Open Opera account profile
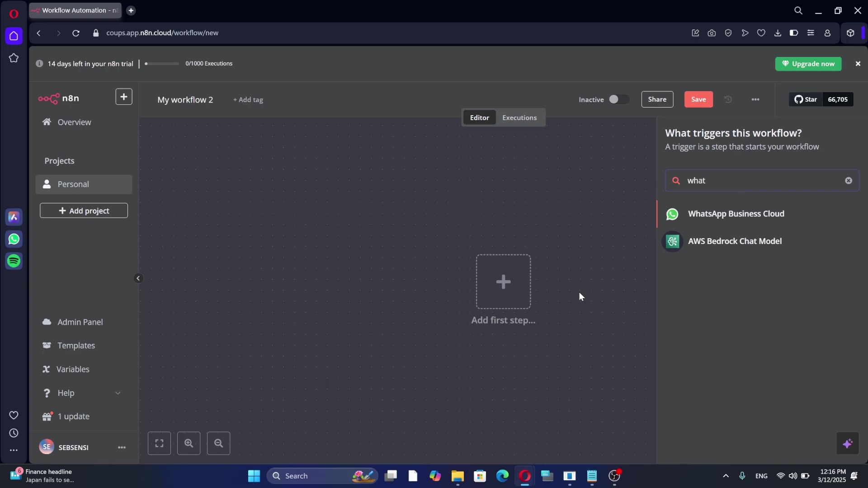 click(x=827, y=33)
